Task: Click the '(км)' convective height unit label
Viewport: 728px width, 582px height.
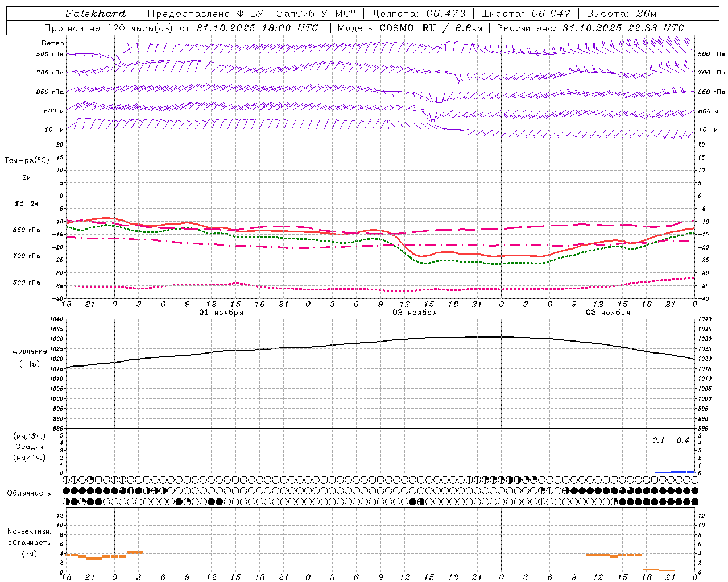Action: 30,554
